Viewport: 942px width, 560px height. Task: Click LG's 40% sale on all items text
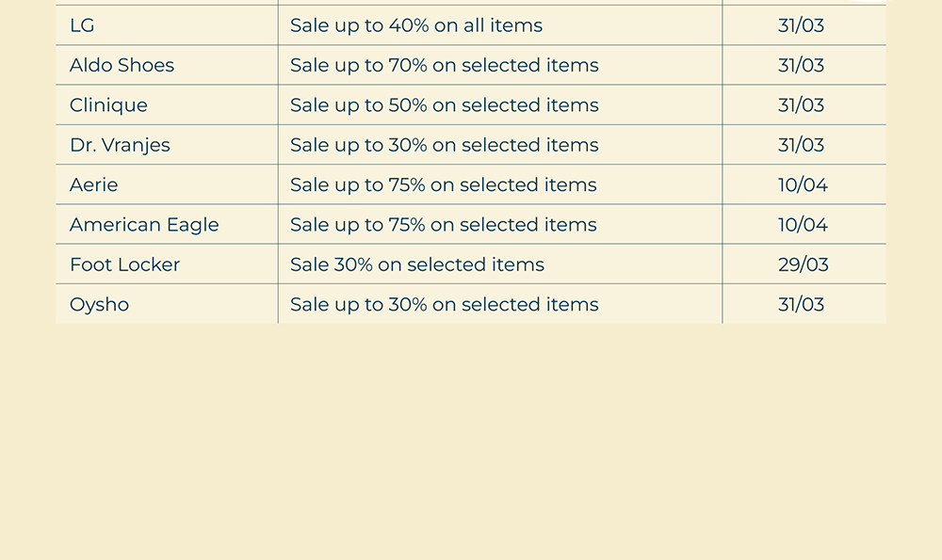pyautogui.click(x=415, y=25)
